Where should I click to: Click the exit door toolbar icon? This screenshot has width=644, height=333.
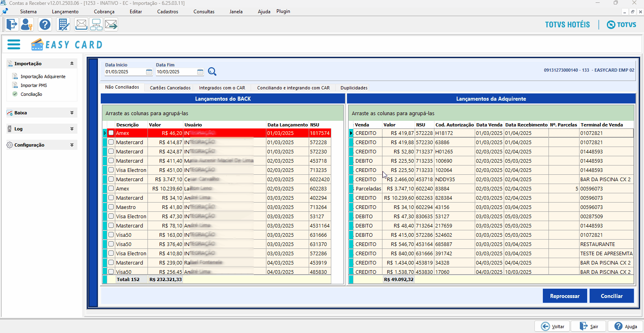click(x=12, y=25)
